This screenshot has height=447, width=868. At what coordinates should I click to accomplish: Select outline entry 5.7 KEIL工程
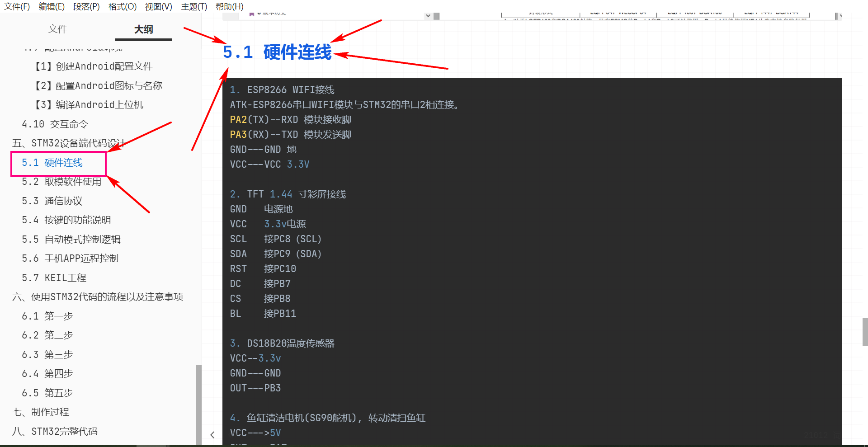54,278
